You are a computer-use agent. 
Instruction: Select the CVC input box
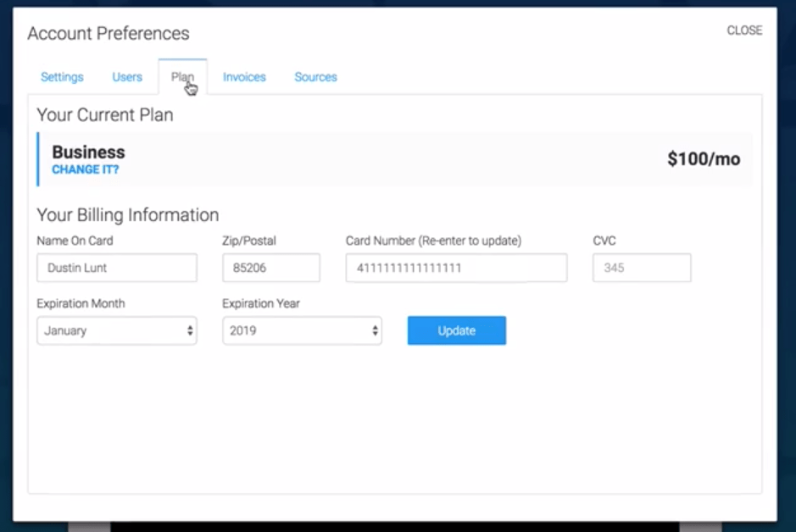point(642,268)
